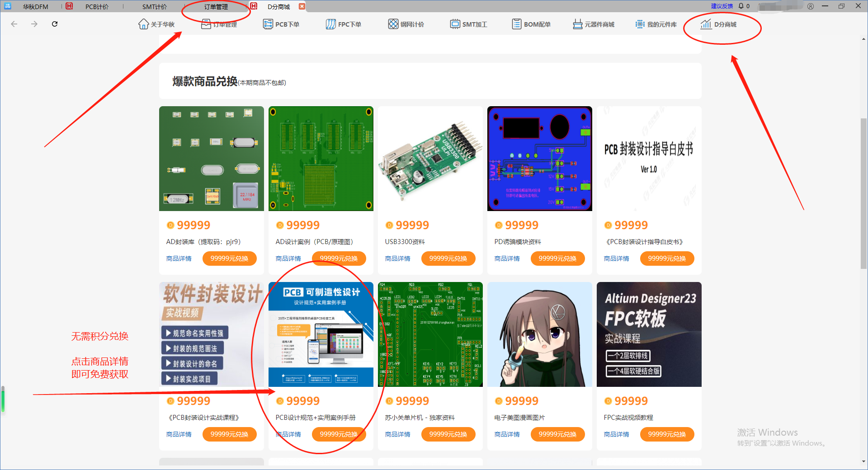The height and width of the screenshot is (470, 868).
Task: Open 元器件商城 navigation item
Action: (x=594, y=24)
